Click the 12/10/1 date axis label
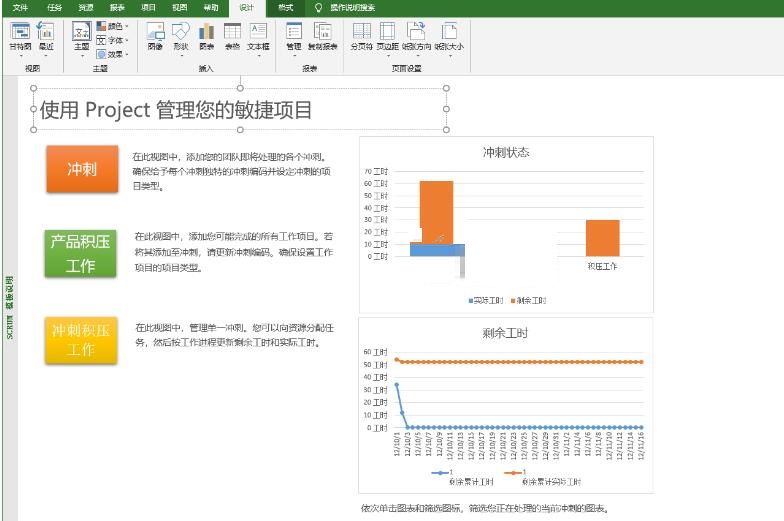 point(397,445)
